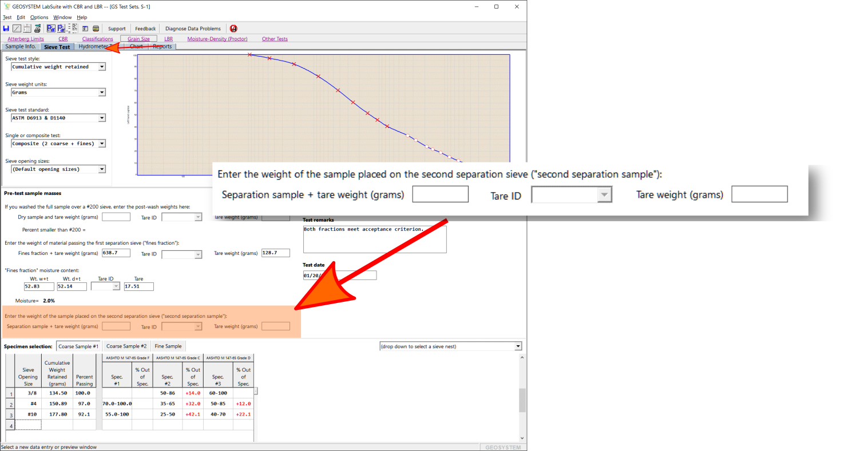Open the sieve nest selection dropdown

click(x=518, y=346)
